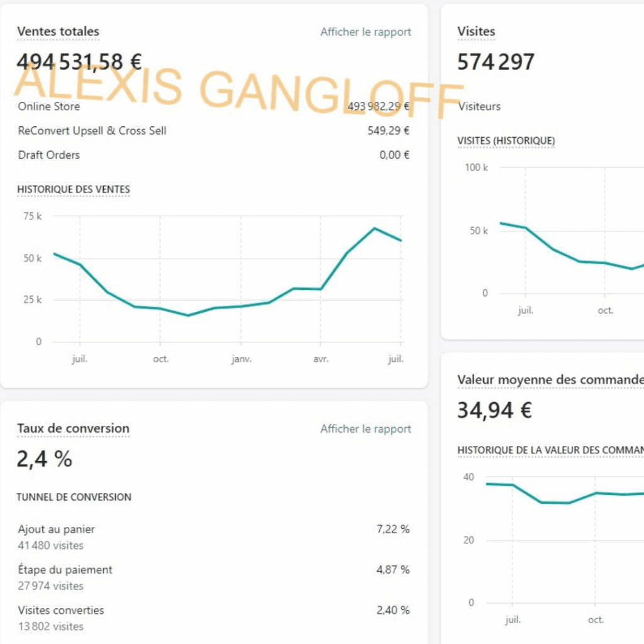Click the 'Online Store' sales row label
The height and width of the screenshot is (644, 644).
coord(49,106)
